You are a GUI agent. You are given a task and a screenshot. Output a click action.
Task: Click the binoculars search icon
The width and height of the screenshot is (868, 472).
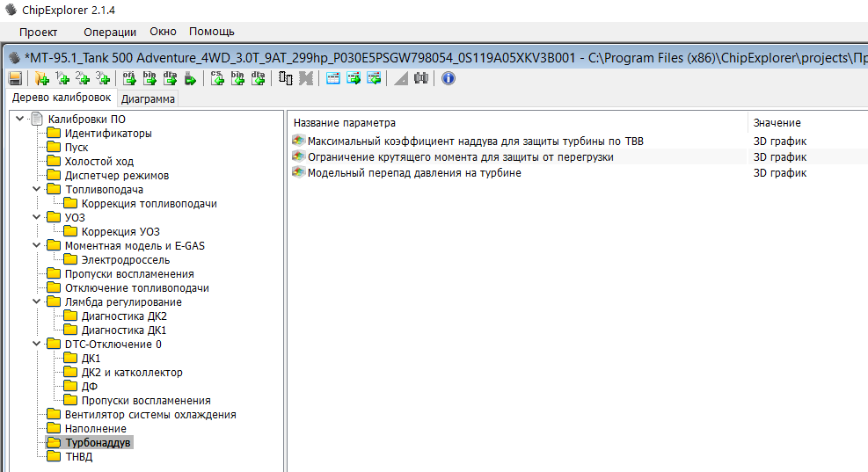tap(421, 78)
